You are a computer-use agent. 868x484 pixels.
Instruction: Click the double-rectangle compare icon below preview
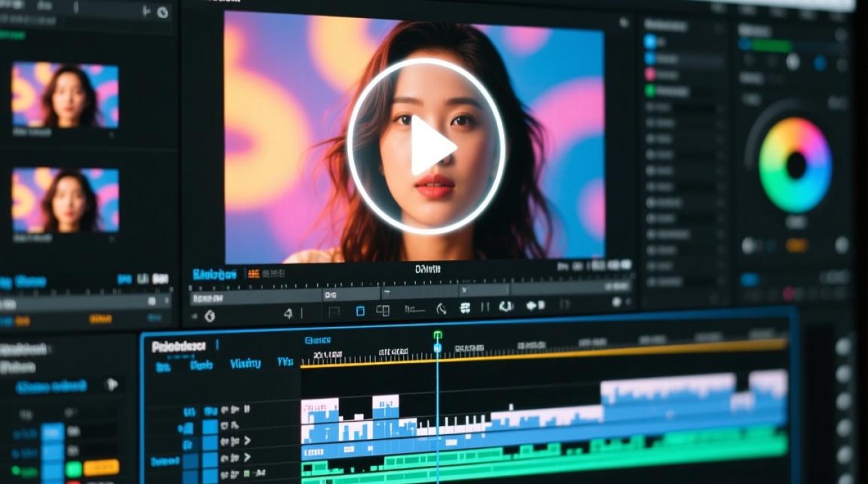[x=383, y=311]
